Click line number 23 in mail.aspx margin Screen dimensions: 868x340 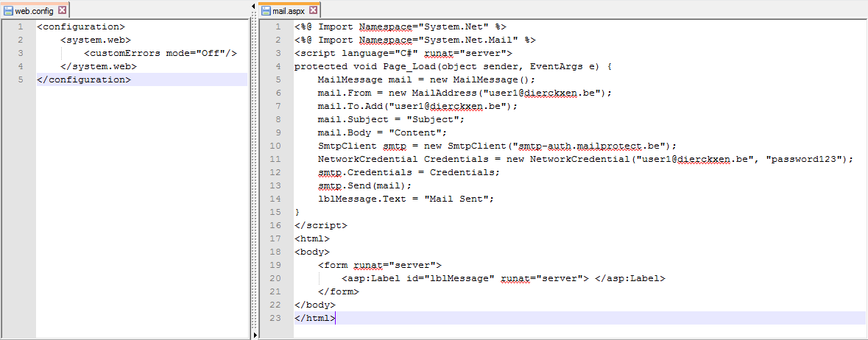tap(277, 319)
